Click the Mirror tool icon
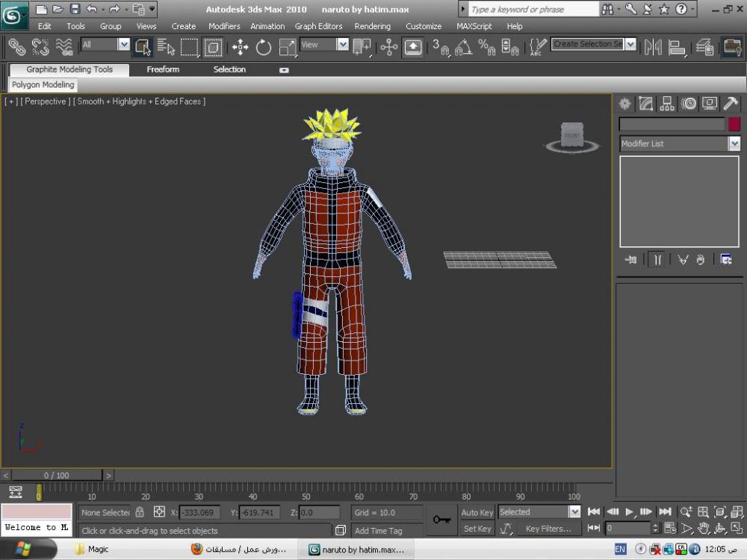This screenshot has width=747, height=560. pos(653,46)
